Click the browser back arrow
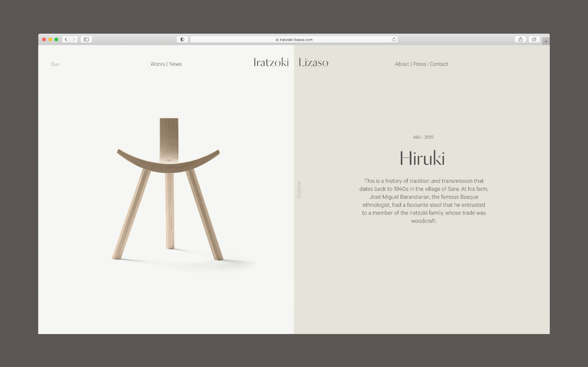588x367 pixels. pos(66,39)
